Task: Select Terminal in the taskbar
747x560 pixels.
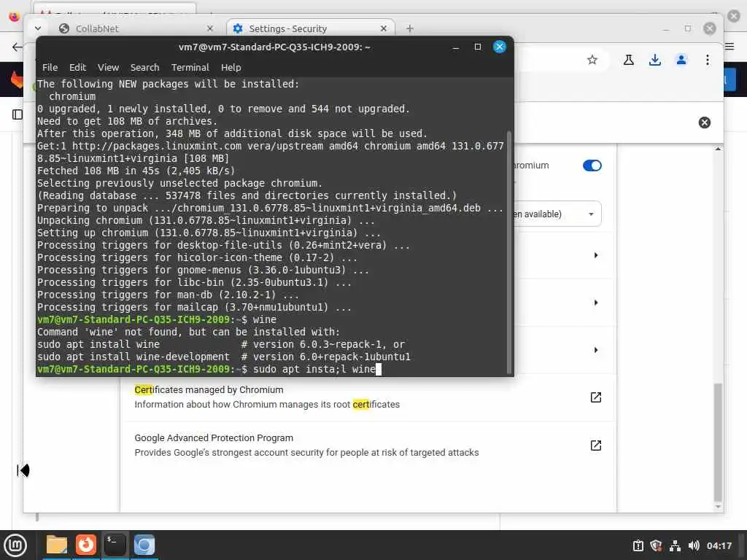Action: (x=115, y=545)
